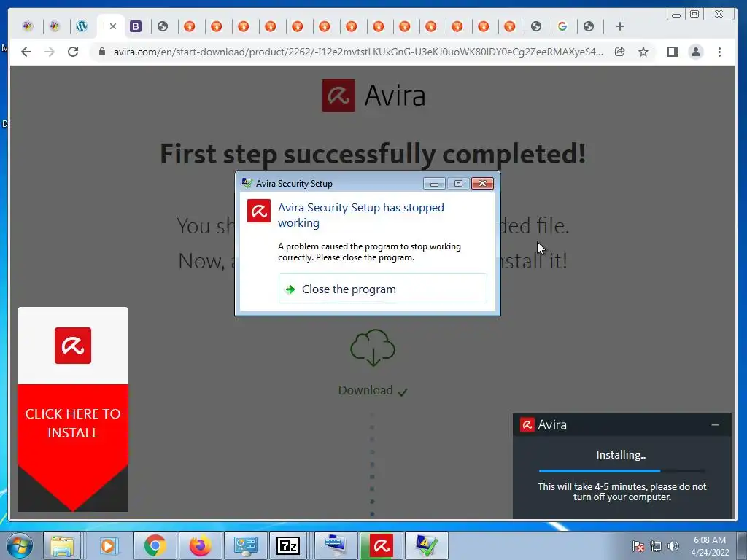Click the padlock site info icon
The image size is (747, 560).
(102, 52)
